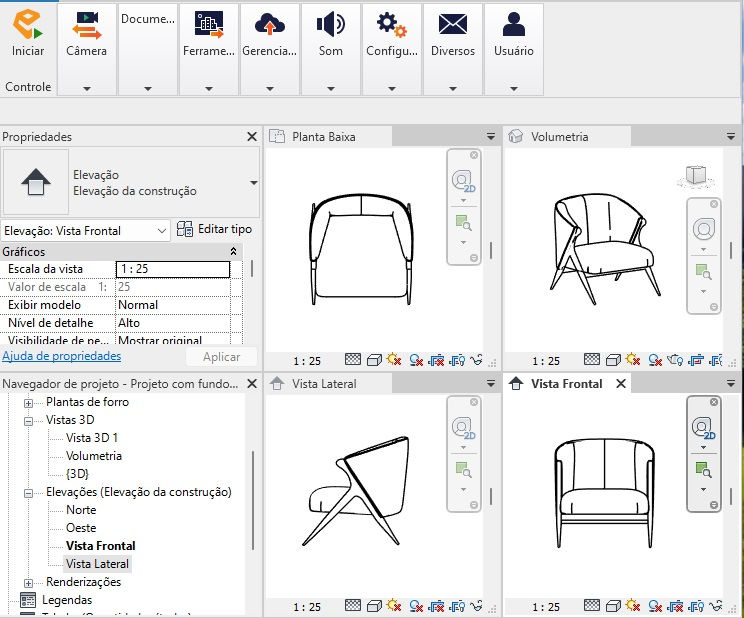The width and height of the screenshot is (744, 618).
Task: Collapse the Vistas 3D node
Action: point(28,421)
